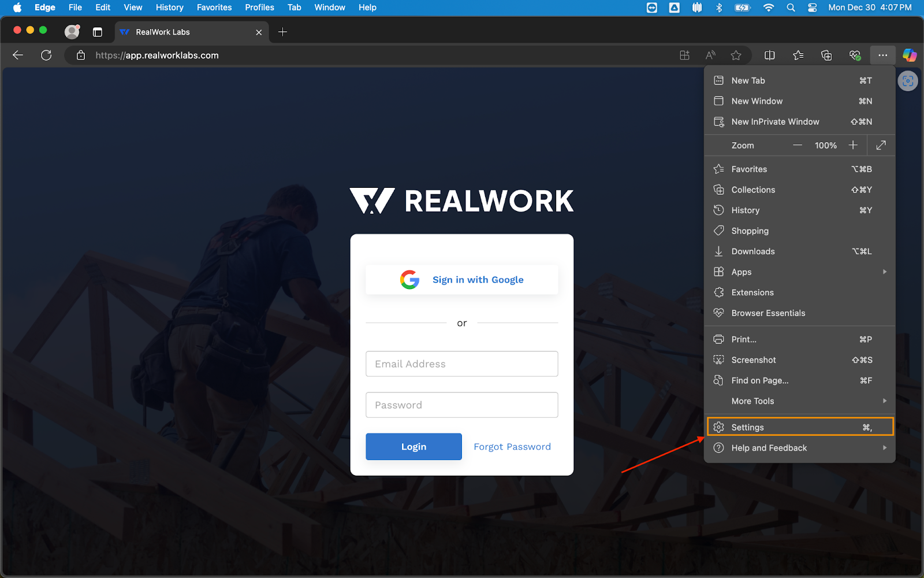The width and height of the screenshot is (924, 578).
Task: Choose Print from the menu
Action: tap(800, 339)
